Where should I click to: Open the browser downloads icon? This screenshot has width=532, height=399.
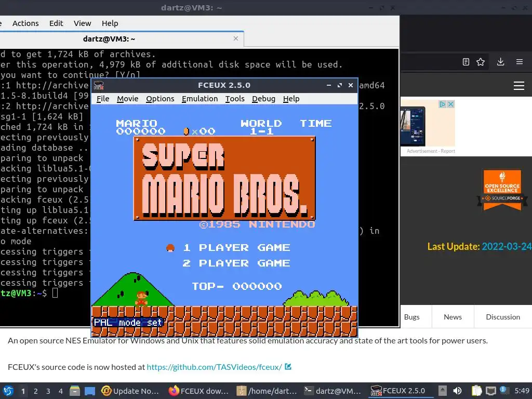(x=500, y=62)
